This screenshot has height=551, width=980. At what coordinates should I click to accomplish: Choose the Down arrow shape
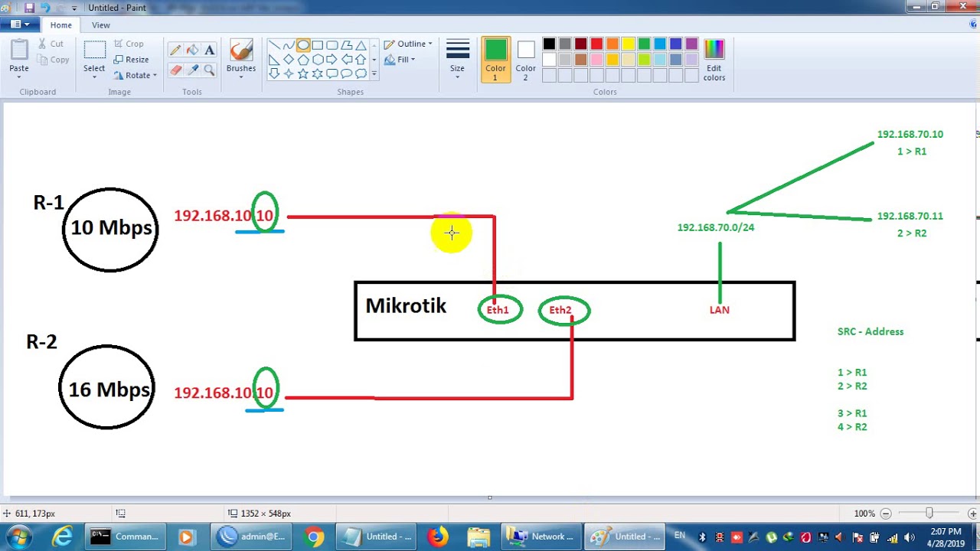[274, 73]
